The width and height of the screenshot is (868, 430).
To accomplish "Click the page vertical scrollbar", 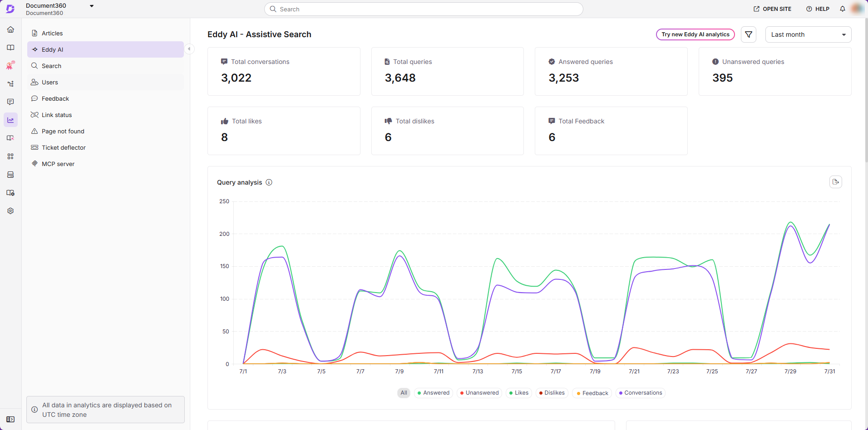I will pyautogui.click(x=866, y=91).
